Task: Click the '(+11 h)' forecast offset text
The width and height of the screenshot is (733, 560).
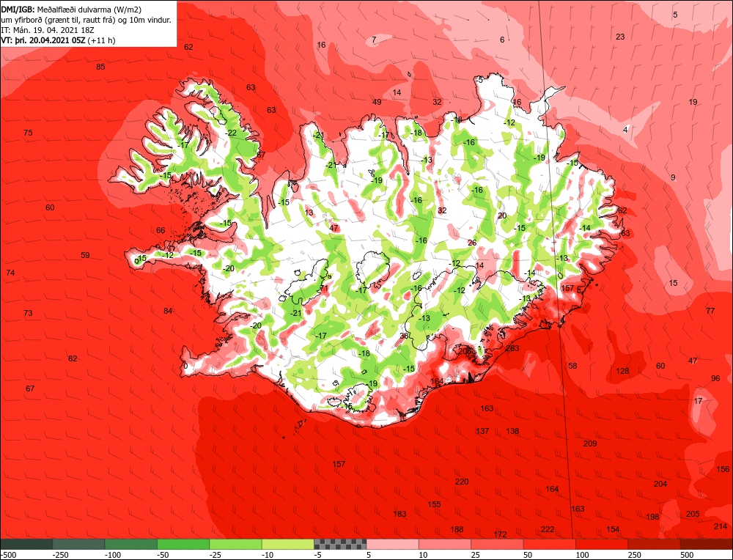Action: point(101,40)
